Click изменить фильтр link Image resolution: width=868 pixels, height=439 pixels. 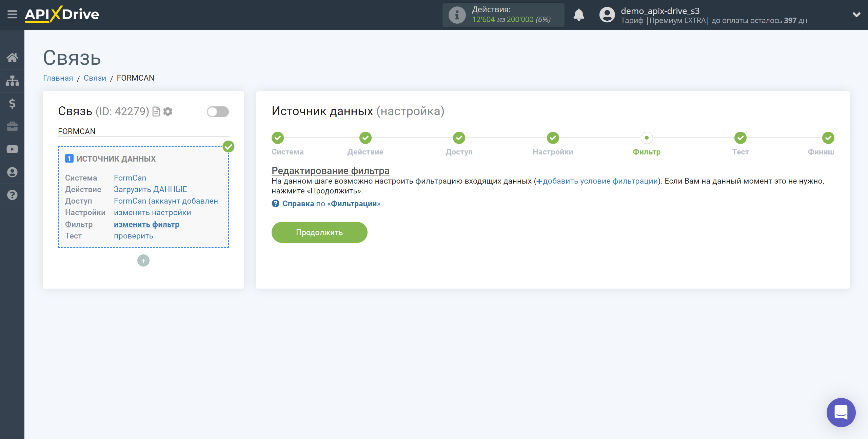(146, 224)
